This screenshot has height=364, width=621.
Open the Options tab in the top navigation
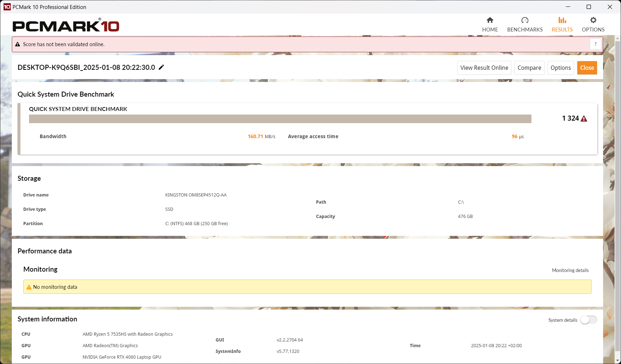tap(593, 25)
